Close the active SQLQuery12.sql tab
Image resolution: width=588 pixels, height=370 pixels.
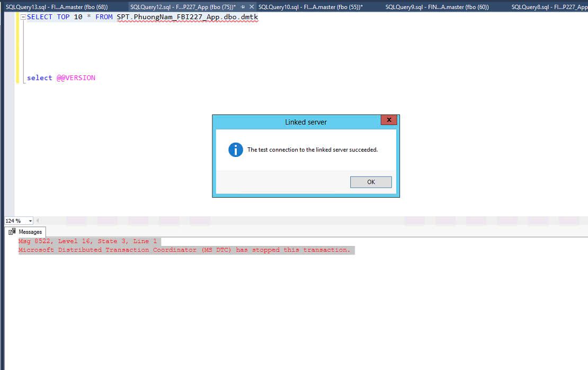[253, 7]
